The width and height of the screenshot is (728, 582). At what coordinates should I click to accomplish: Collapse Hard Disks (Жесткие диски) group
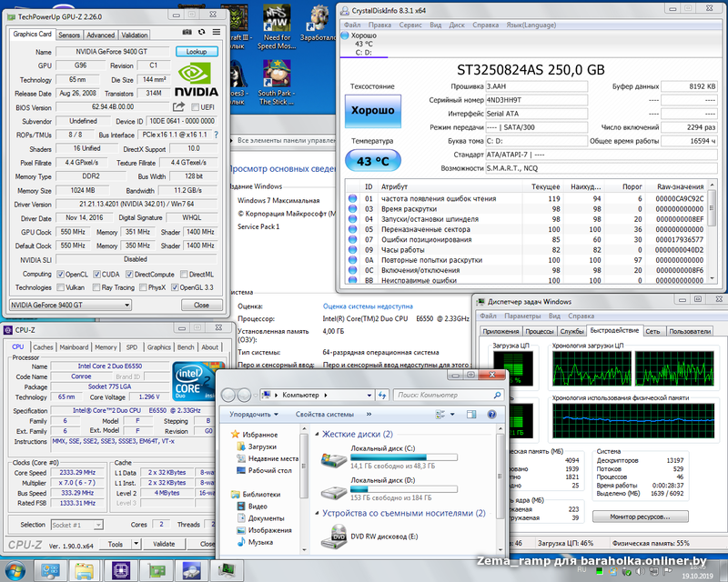(317, 434)
